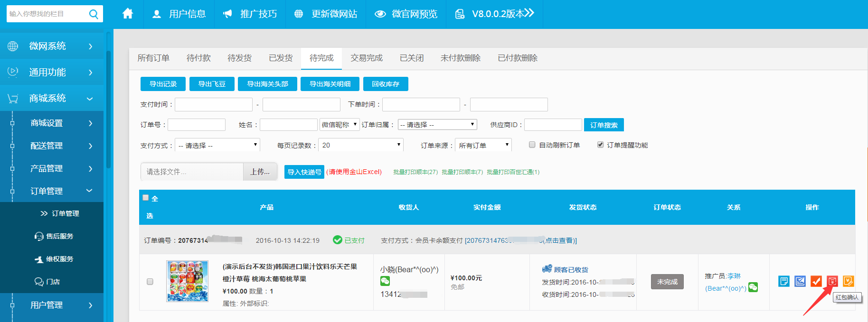
Task: Click the 订单搜索 button
Action: (x=604, y=125)
